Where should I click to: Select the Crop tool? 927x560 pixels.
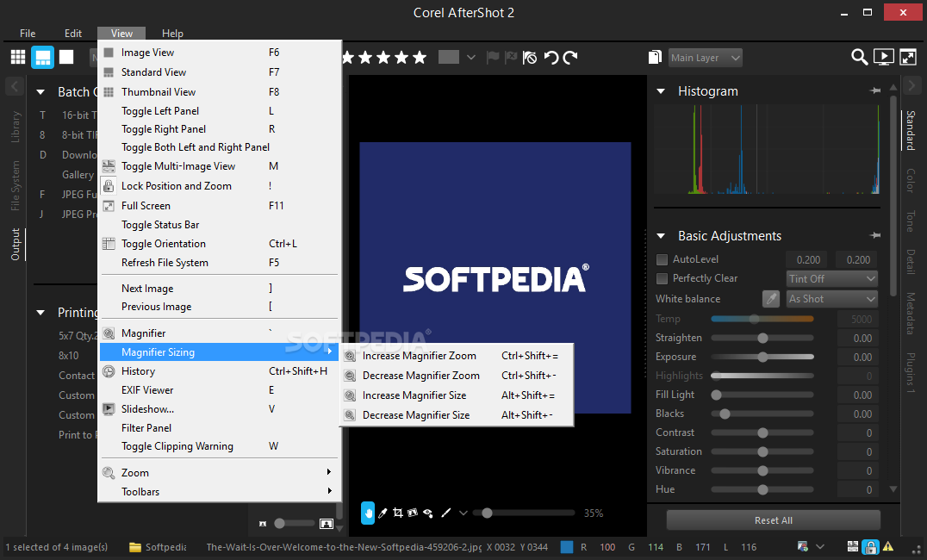point(398,513)
